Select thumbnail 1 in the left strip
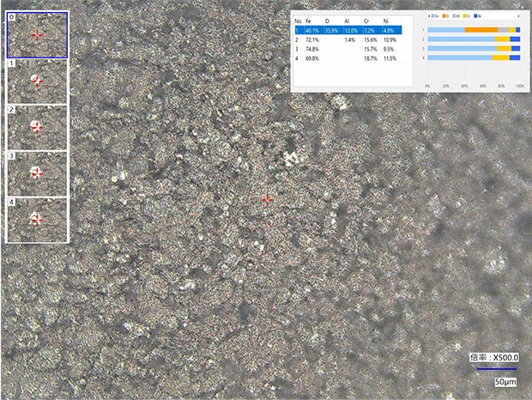The image size is (532, 400). (x=37, y=82)
